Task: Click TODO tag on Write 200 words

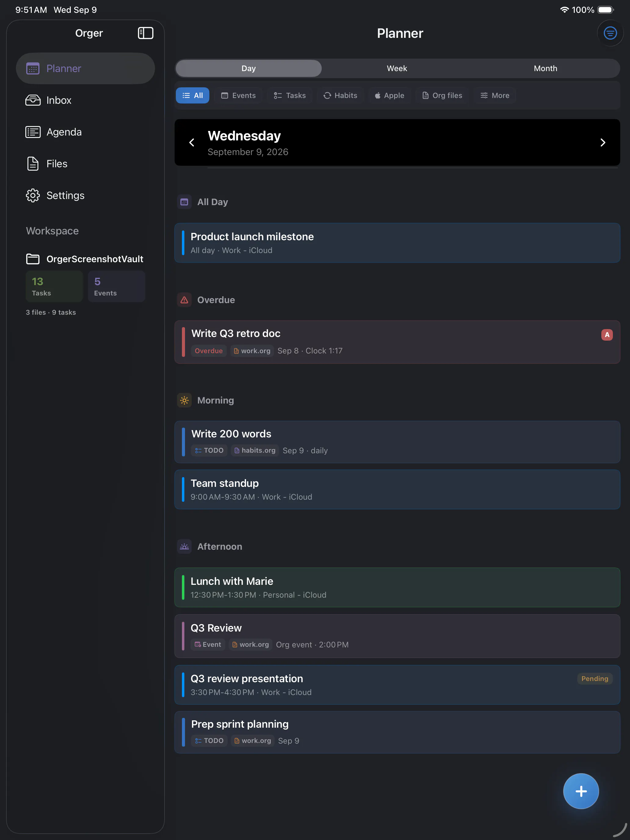Action: click(x=209, y=451)
